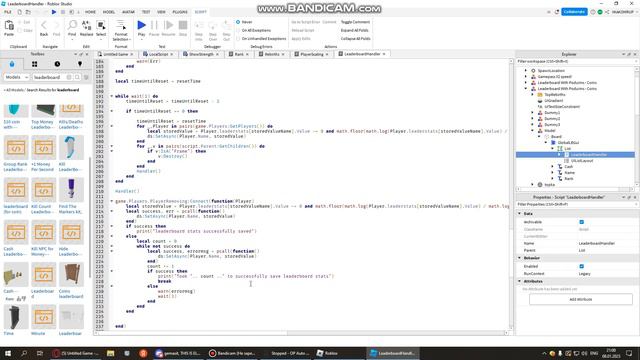Viewport: 640px width, 360px height.
Task: Click the Filter workspace input in Explorer
Action: click(x=575, y=61)
